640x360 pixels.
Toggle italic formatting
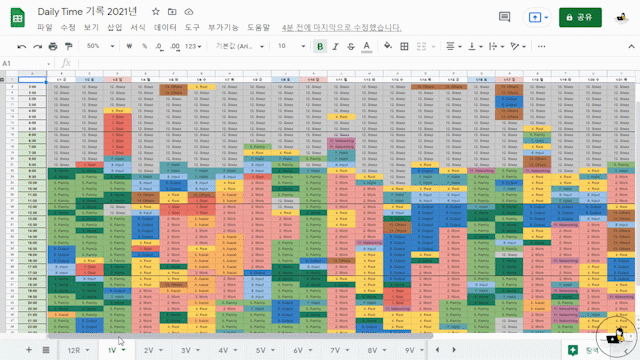click(x=336, y=47)
